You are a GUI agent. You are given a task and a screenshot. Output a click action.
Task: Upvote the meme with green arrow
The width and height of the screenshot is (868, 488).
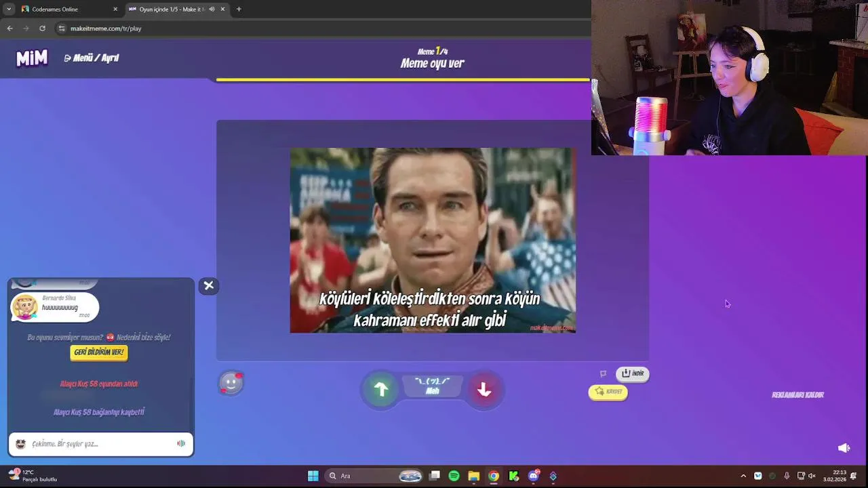pos(381,389)
